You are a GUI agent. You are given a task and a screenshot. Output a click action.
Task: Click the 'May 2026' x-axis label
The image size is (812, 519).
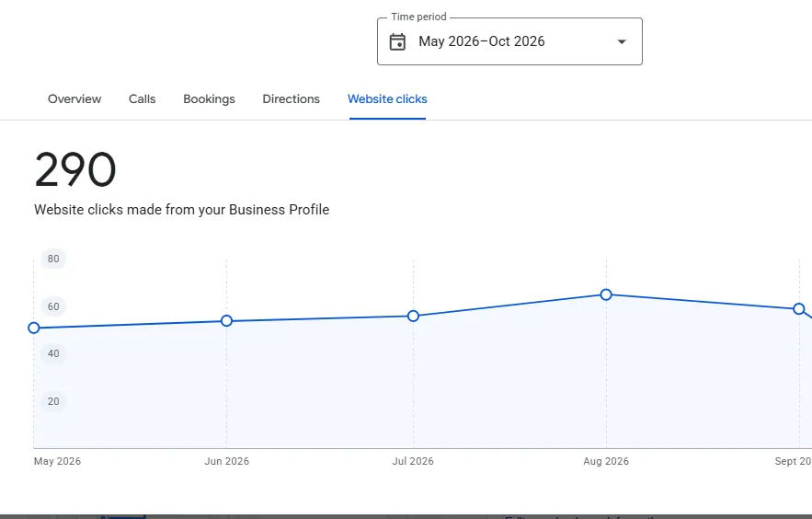click(x=58, y=461)
